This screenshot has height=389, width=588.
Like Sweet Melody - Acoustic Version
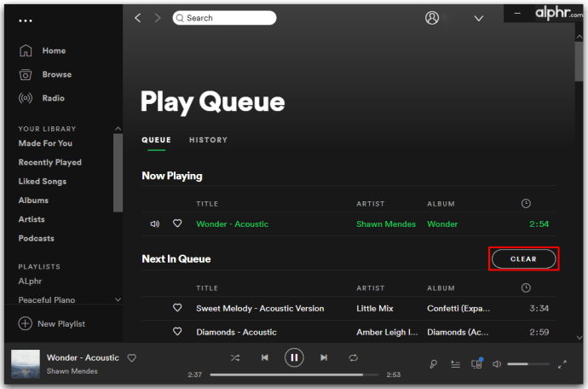(x=177, y=308)
